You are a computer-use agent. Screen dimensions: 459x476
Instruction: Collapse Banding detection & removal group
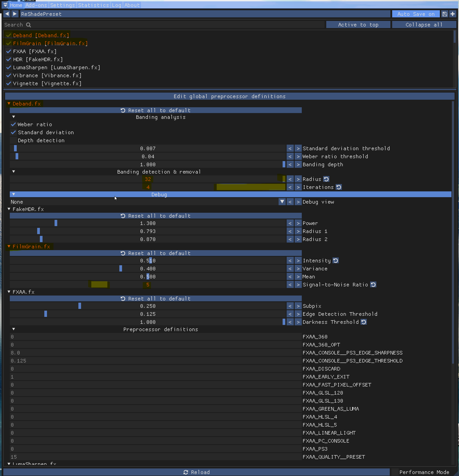[x=14, y=171]
